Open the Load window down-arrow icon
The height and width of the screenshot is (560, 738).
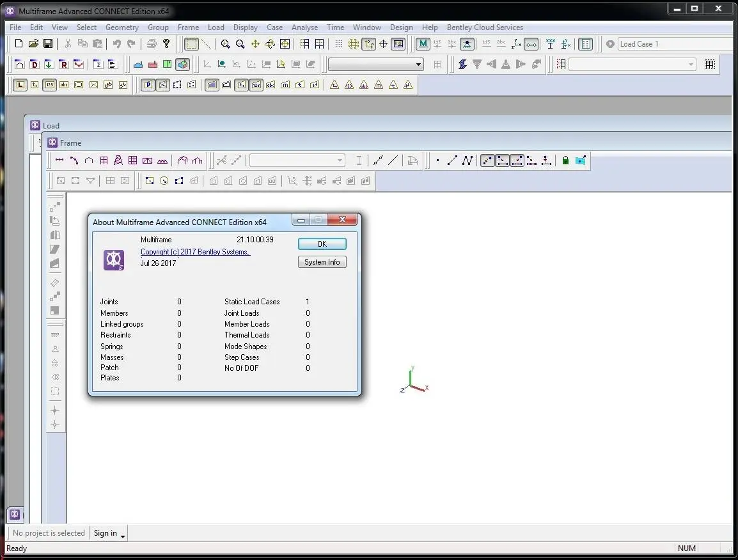[49, 64]
